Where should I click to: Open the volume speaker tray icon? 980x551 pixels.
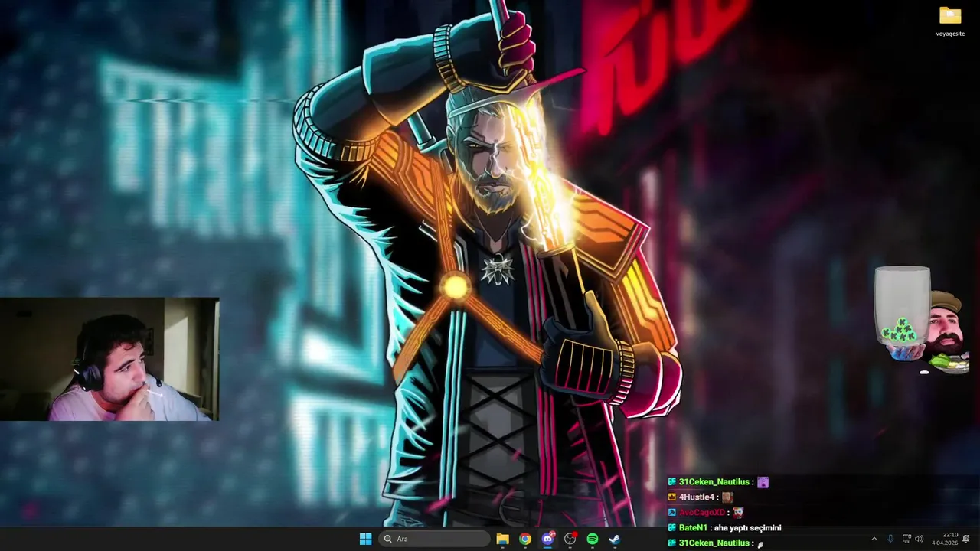(x=919, y=539)
